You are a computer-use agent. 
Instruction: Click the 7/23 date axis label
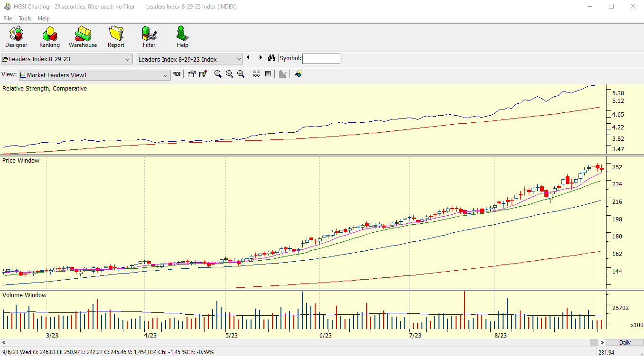click(415, 335)
